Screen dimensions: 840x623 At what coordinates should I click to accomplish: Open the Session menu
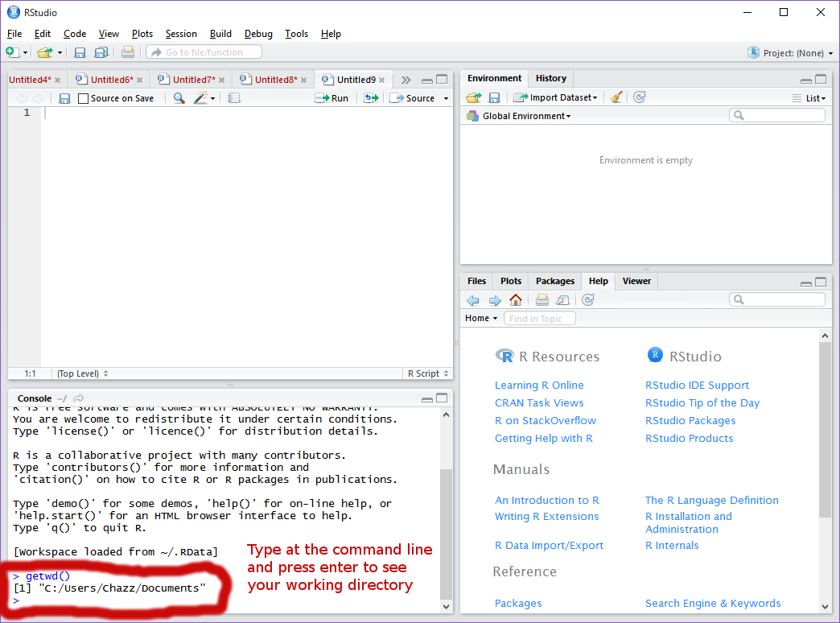(x=181, y=34)
